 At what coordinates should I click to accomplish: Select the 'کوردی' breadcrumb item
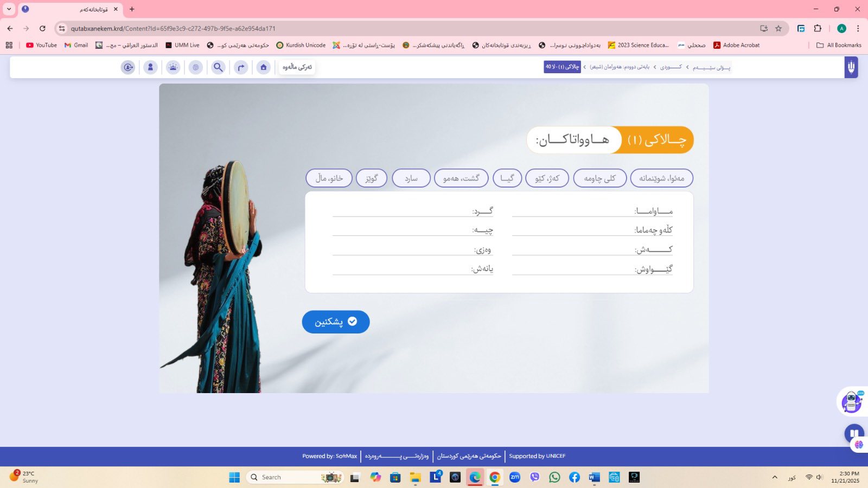pos(671,67)
